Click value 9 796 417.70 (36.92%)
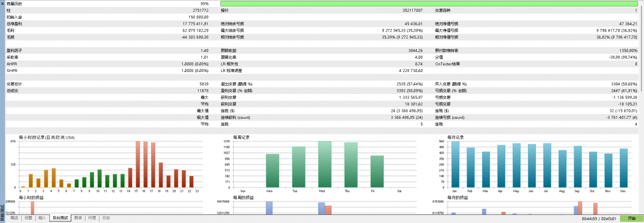The height and width of the screenshot is (223, 644). 617,31
